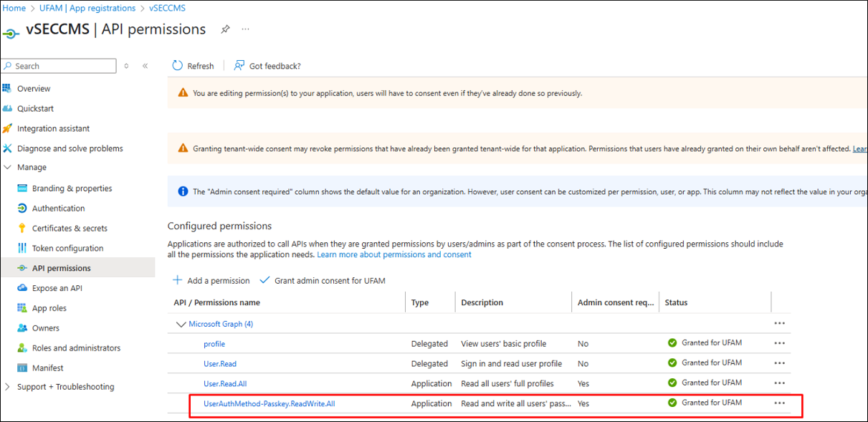
Task: Open Certificates & secrets in the sidebar
Action: point(70,229)
